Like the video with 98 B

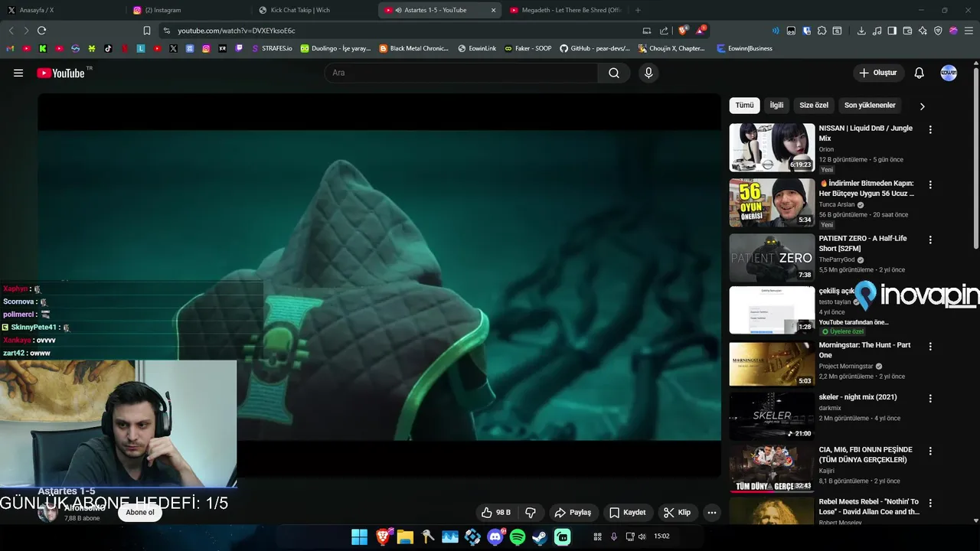[x=495, y=513]
